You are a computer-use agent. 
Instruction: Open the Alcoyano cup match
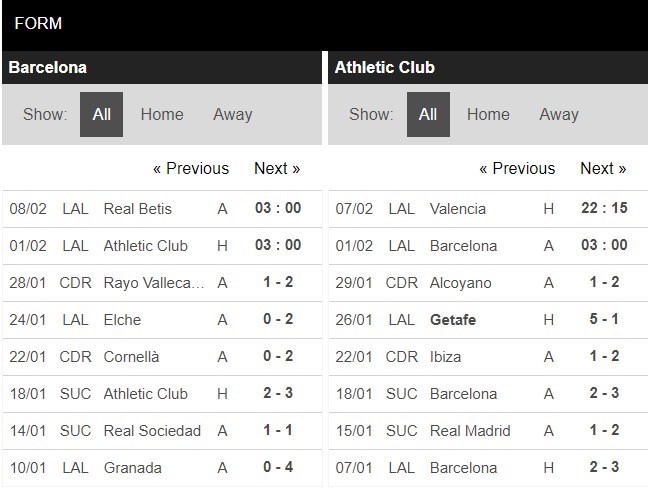460,282
